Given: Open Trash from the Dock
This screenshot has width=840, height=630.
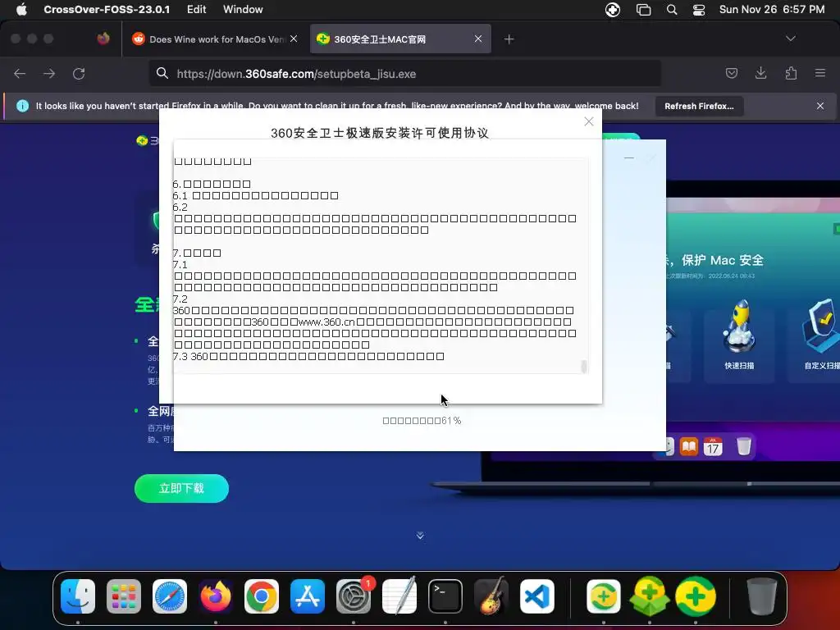Looking at the screenshot, I should [762, 596].
